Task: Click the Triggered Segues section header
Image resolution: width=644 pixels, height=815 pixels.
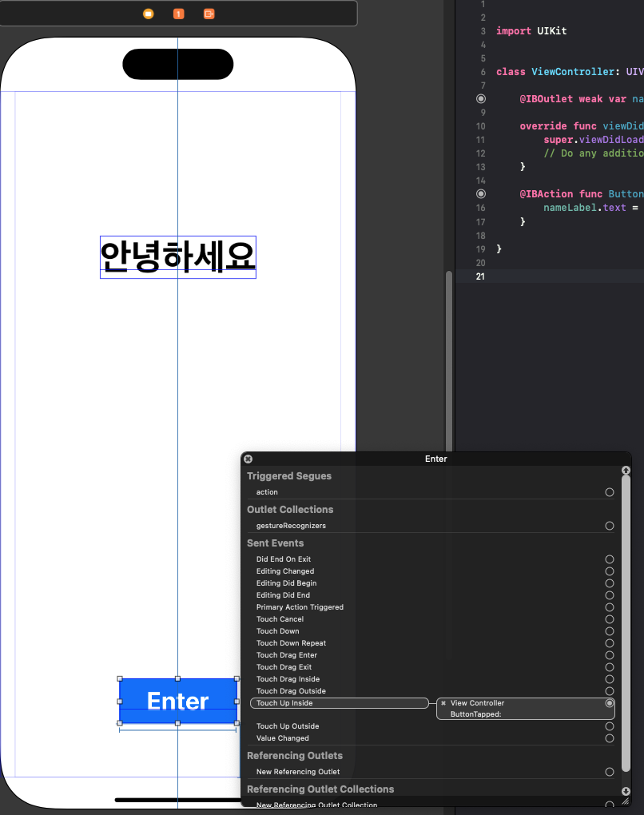Action: point(289,476)
